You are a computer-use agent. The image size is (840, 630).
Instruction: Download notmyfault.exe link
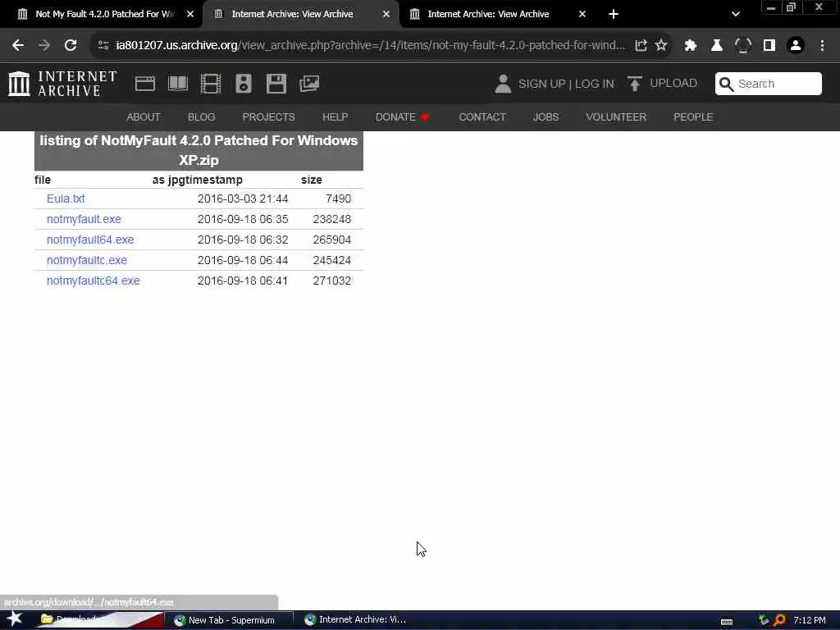point(84,219)
